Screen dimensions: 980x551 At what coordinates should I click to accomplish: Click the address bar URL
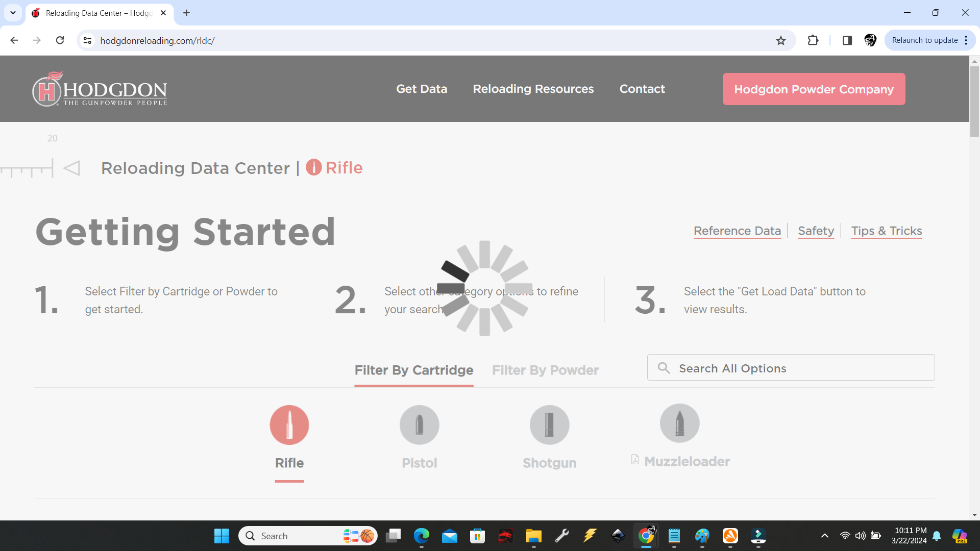coord(157,40)
